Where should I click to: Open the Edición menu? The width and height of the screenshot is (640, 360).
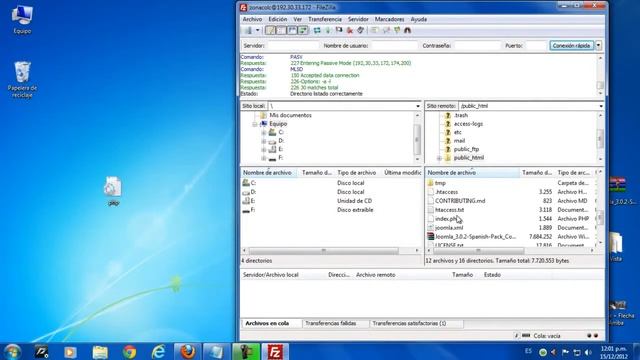coord(278,19)
